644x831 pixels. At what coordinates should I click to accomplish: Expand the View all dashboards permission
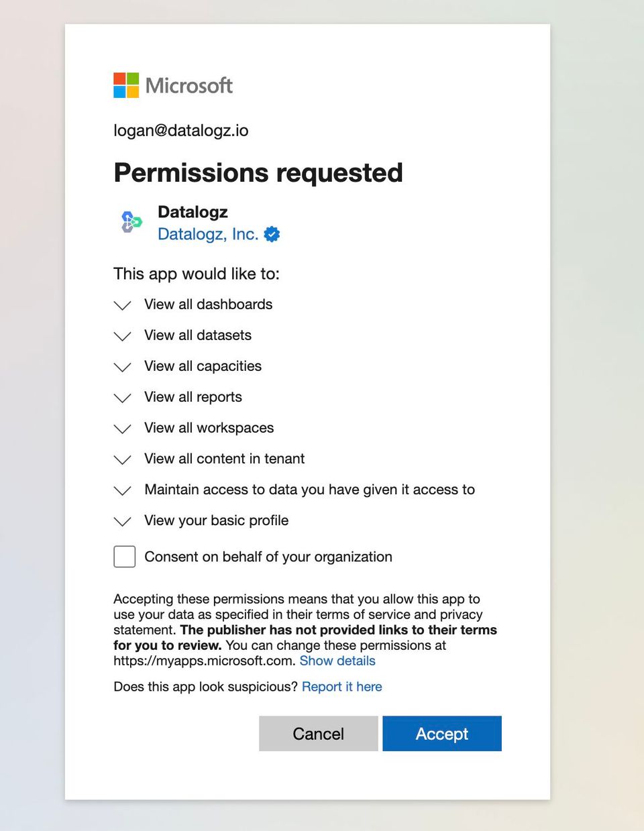[121, 305]
